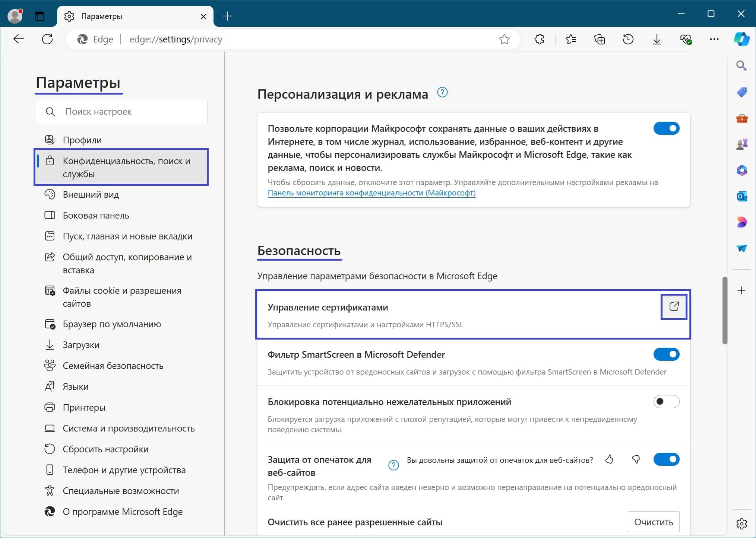Enable blocking of potentially unwanted apps
Image resolution: width=756 pixels, height=538 pixels.
[x=666, y=402]
